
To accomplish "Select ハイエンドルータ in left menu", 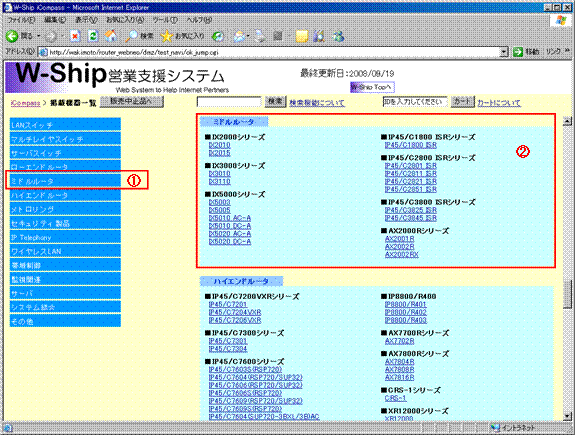I will coord(65,195).
